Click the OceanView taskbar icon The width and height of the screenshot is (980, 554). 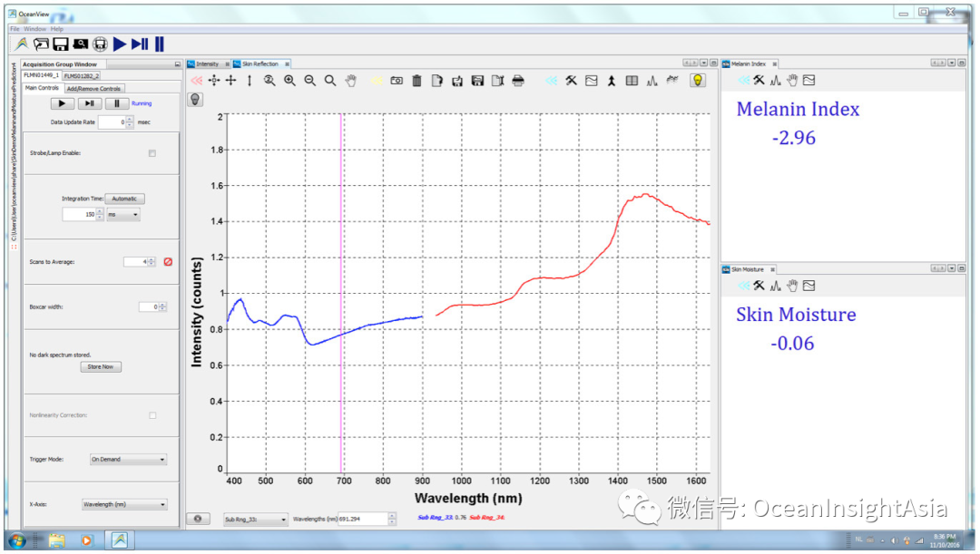point(120,540)
